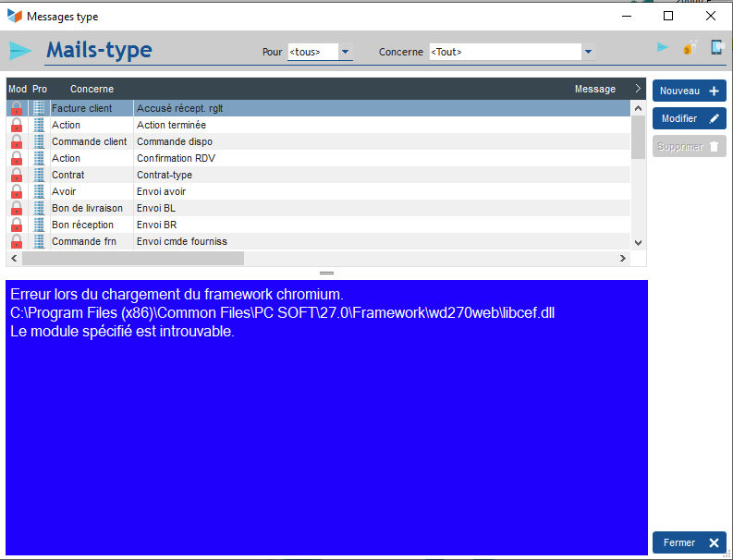733x560 pixels.
Task: Click the red lock on Commande frn row
Action: 16,242
